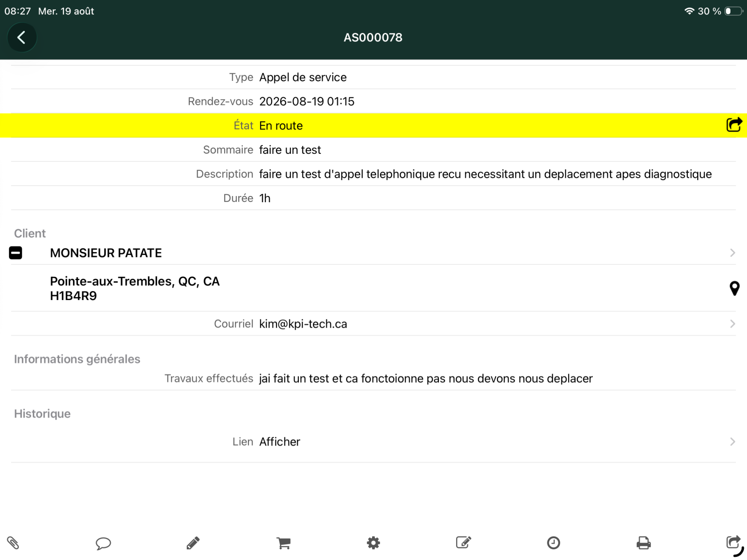Image resolution: width=747 pixels, height=560 pixels.
Task: Select the Rendez-vous date 2026-08-19 01:15
Action: [307, 101]
